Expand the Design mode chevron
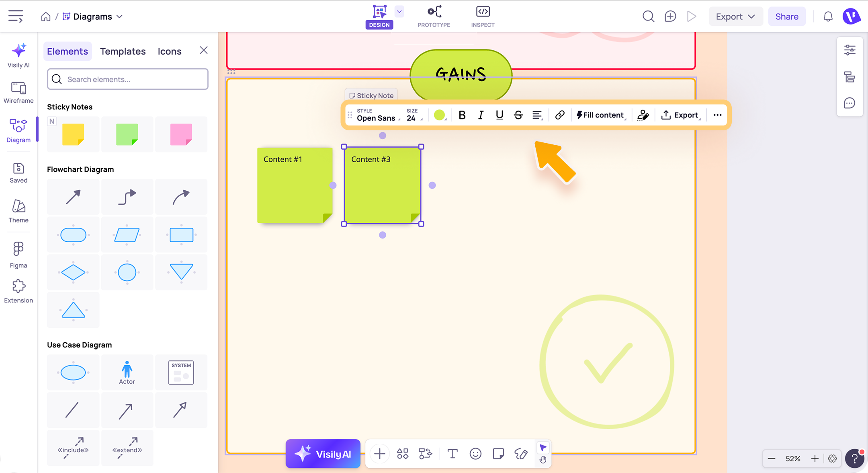Screen dimensions: 868x473 coord(399,12)
